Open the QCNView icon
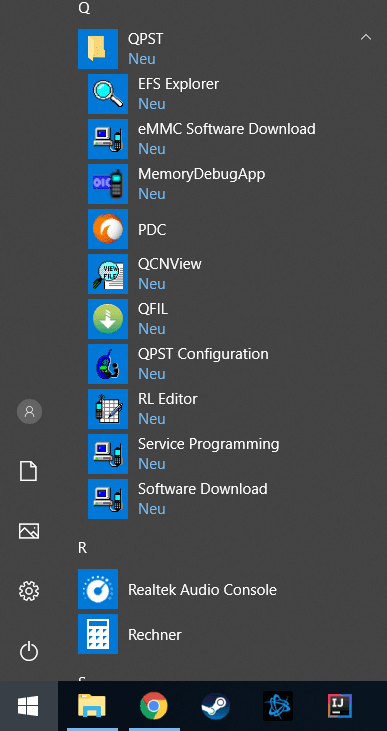The image size is (387, 731). point(108,274)
